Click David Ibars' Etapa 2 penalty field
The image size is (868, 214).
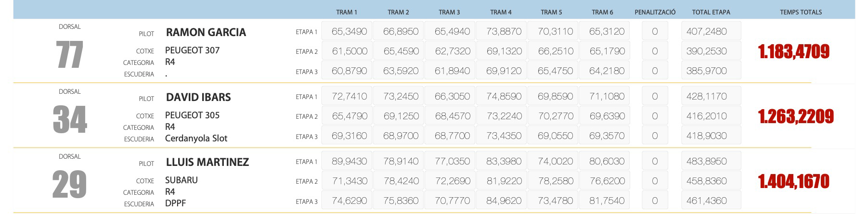pos(655,116)
